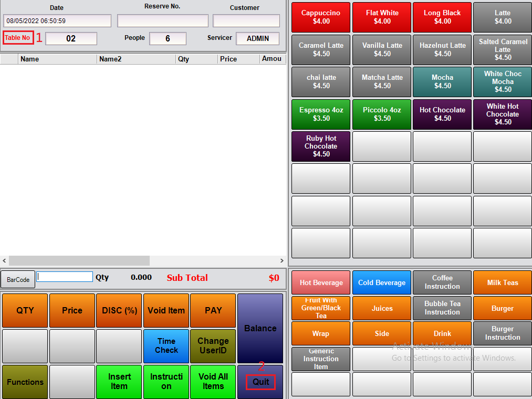
Task: Void All Items in order
Action: (x=213, y=382)
